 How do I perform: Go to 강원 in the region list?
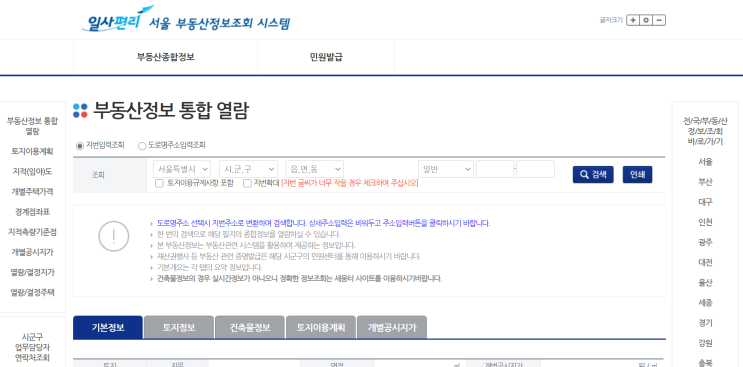click(x=705, y=343)
